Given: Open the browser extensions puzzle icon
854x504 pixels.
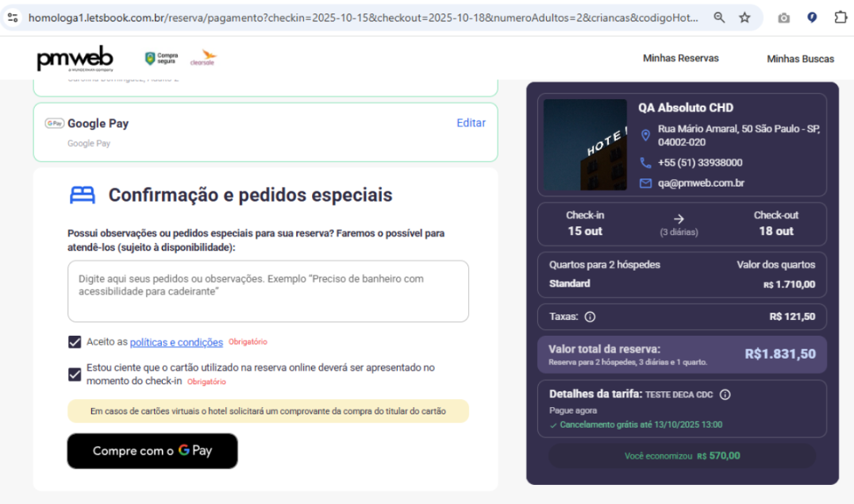Looking at the screenshot, I should [841, 17].
